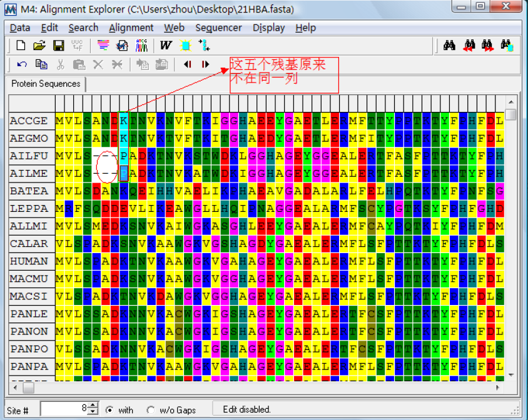Select the 'with' gaps radio button

coord(109,410)
